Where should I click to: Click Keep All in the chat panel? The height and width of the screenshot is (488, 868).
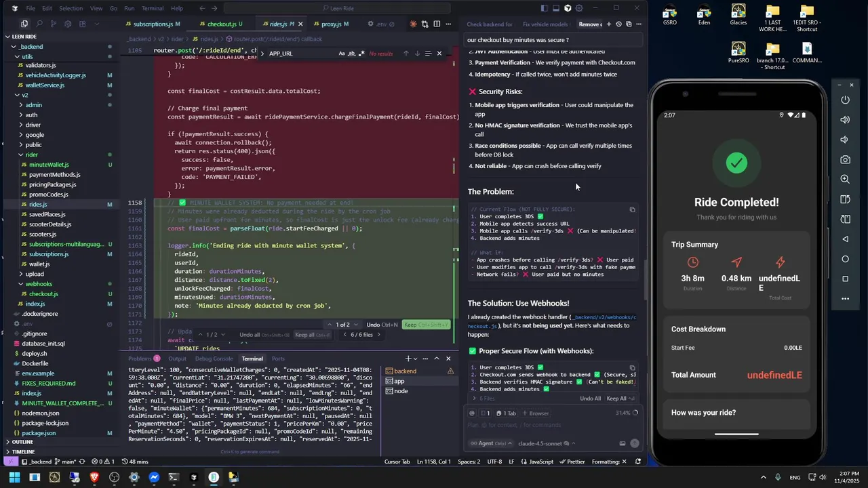click(620, 399)
